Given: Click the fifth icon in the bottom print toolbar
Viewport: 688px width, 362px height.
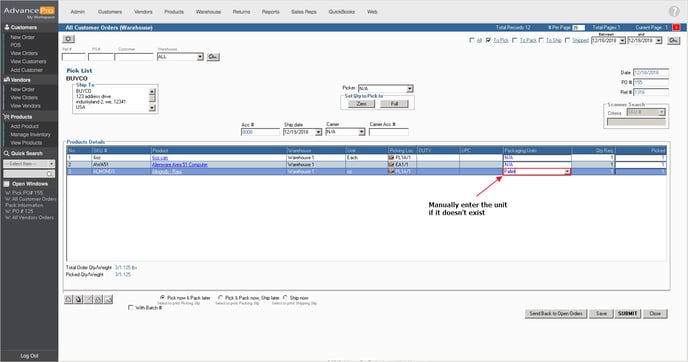Looking at the screenshot, I should tap(108, 299).
